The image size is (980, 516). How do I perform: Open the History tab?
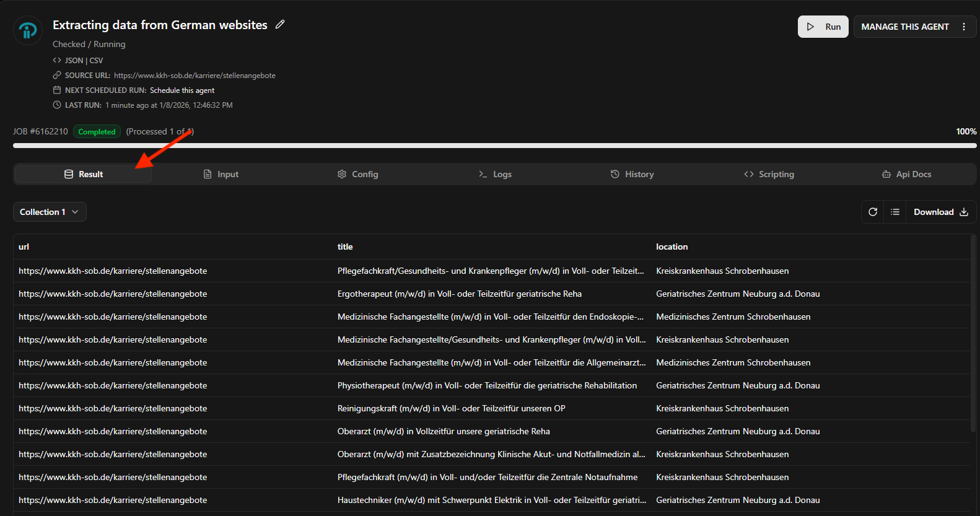tap(632, 174)
